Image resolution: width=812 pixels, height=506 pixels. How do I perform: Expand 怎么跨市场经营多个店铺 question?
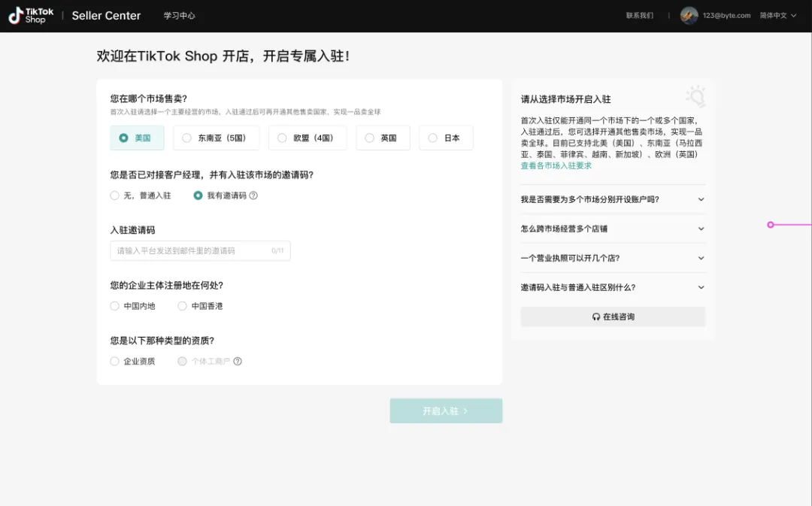tap(614, 229)
